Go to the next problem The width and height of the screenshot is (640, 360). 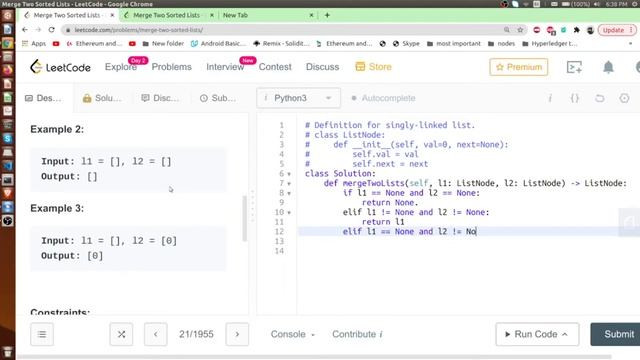point(237,334)
